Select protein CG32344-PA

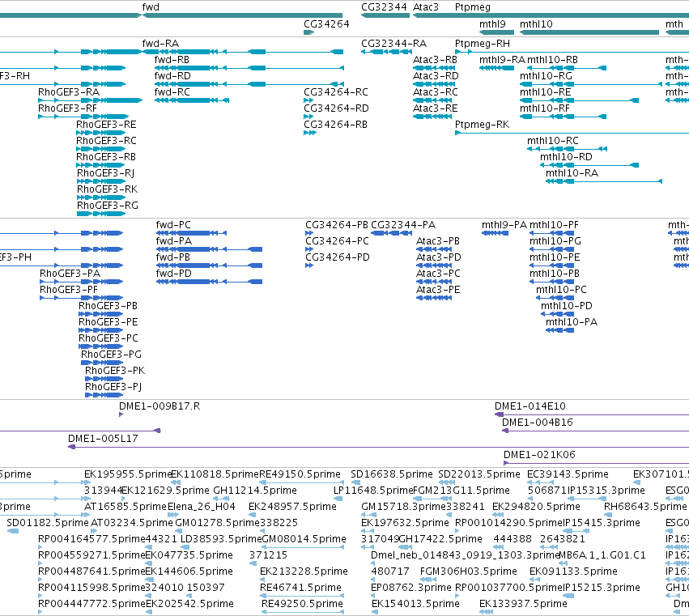403,225
